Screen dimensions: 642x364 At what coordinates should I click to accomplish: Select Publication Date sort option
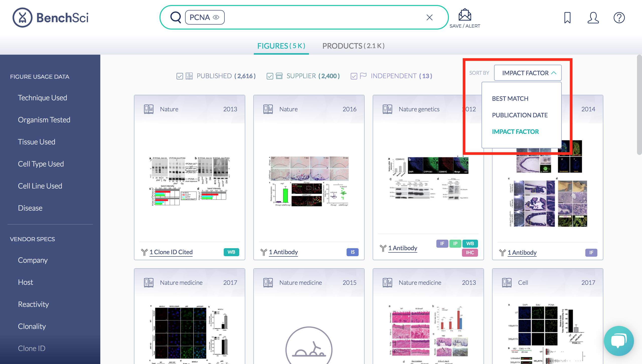520,115
